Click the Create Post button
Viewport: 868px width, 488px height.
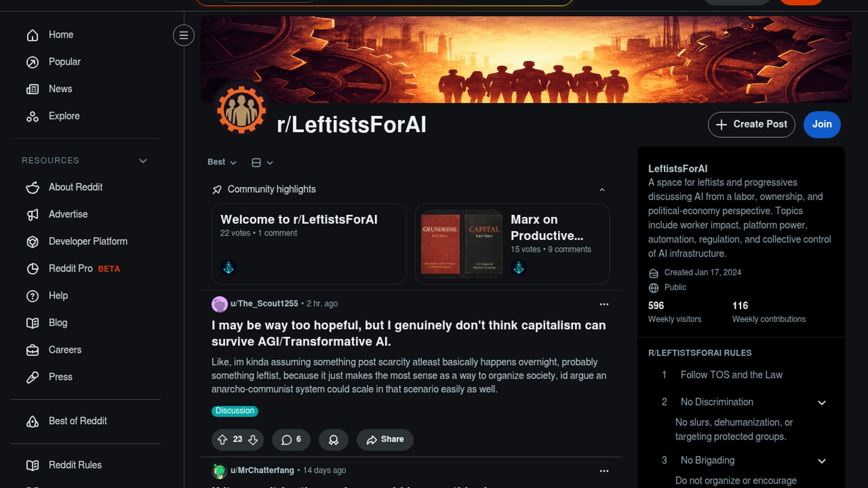point(751,124)
